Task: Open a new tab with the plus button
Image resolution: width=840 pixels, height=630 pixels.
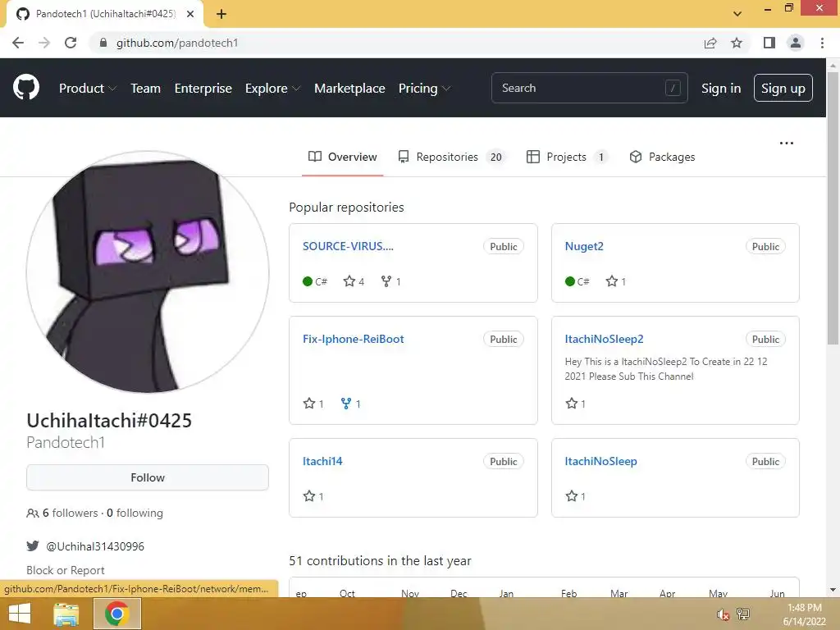Action: pos(221,14)
